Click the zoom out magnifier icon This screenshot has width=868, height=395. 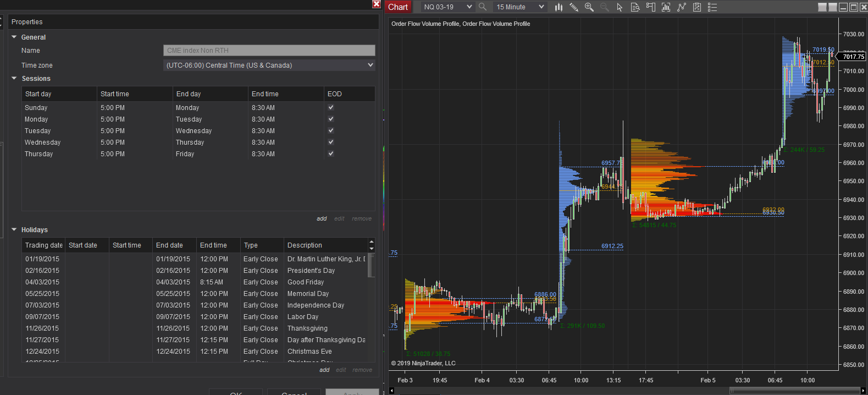click(x=605, y=7)
